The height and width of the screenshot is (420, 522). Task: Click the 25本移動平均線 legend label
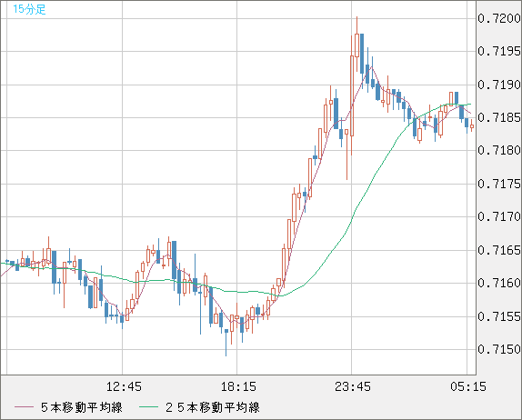pyautogui.click(x=213, y=407)
